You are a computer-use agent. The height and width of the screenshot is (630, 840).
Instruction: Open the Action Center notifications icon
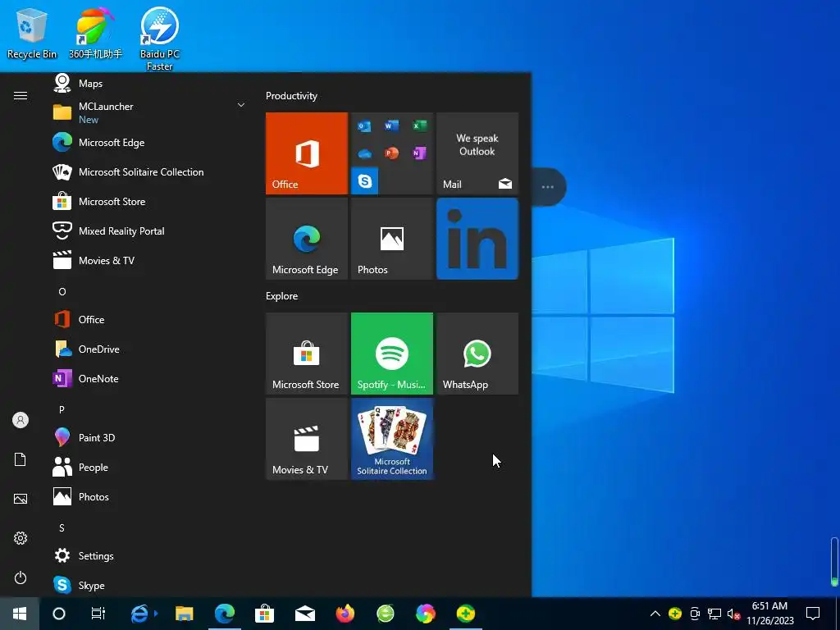(813, 614)
